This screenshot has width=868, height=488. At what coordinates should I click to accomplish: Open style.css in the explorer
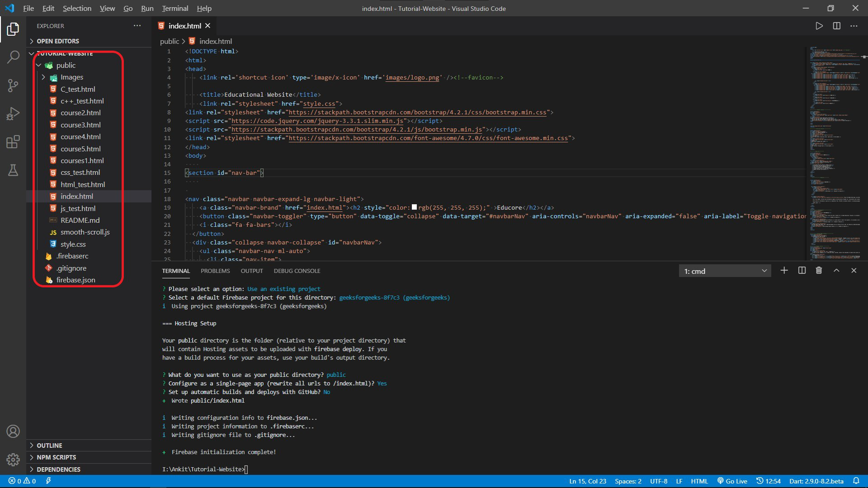(x=73, y=244)
